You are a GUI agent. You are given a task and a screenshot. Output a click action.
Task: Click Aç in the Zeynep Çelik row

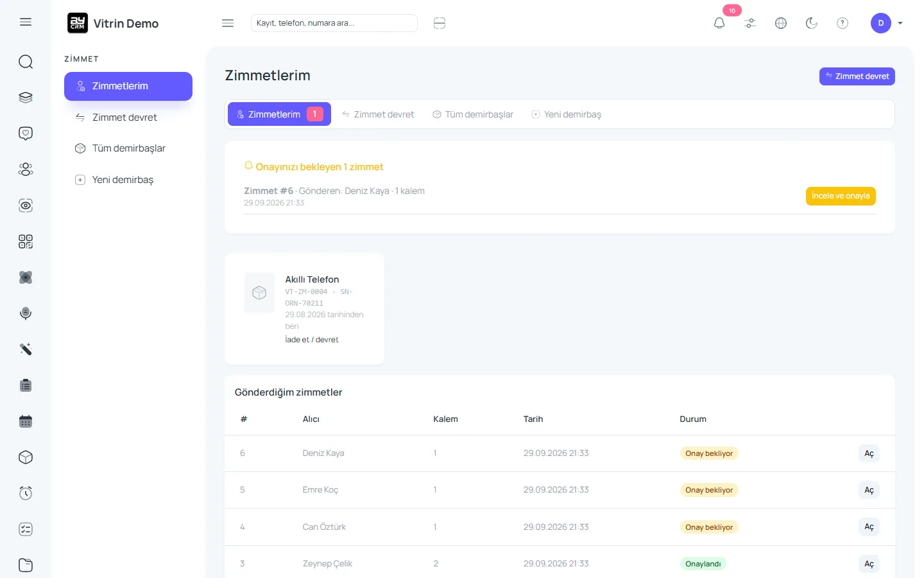[869, 564]
